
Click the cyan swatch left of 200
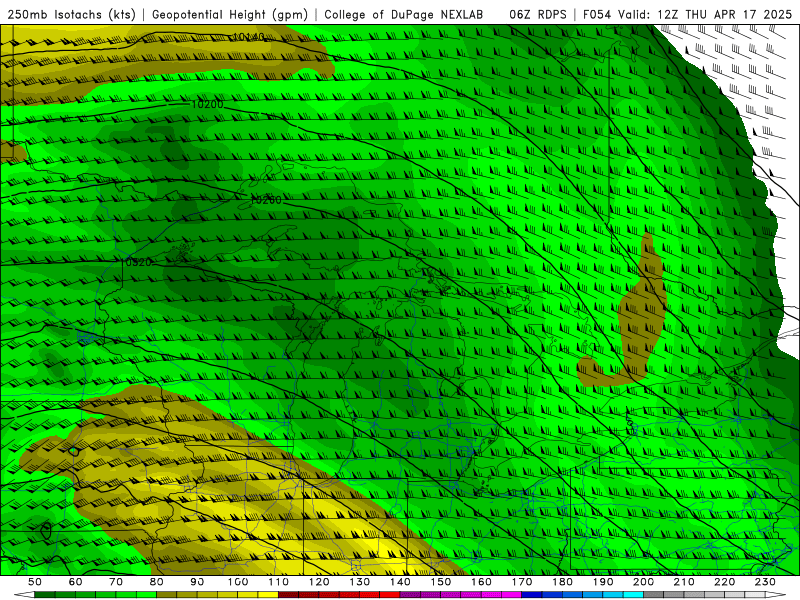click(x=633, y=595)
